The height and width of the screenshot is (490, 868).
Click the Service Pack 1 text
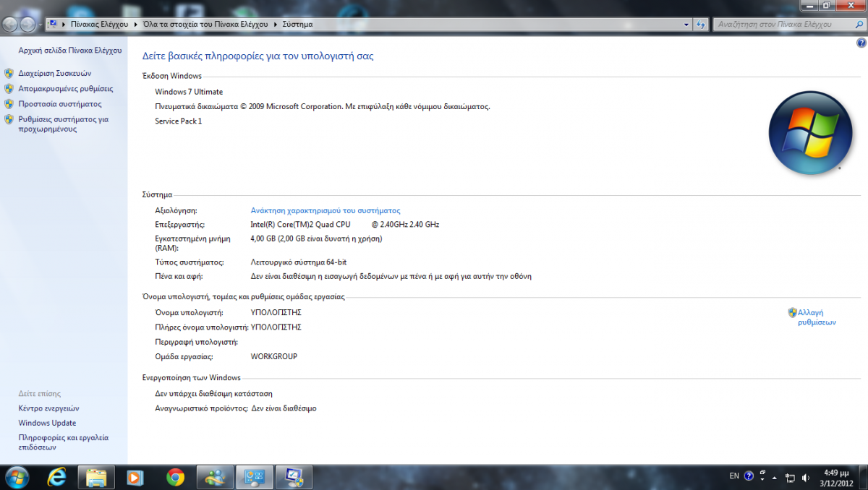click(179, 121)
